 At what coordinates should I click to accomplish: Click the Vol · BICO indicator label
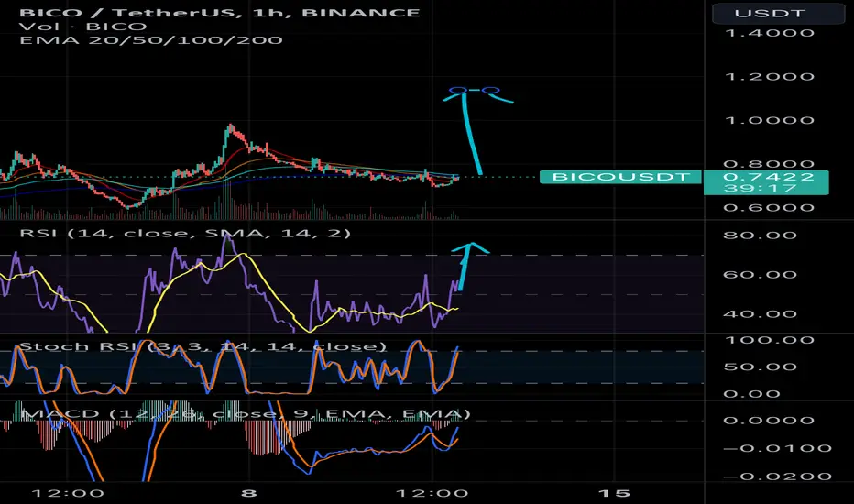tap(82, 27)
